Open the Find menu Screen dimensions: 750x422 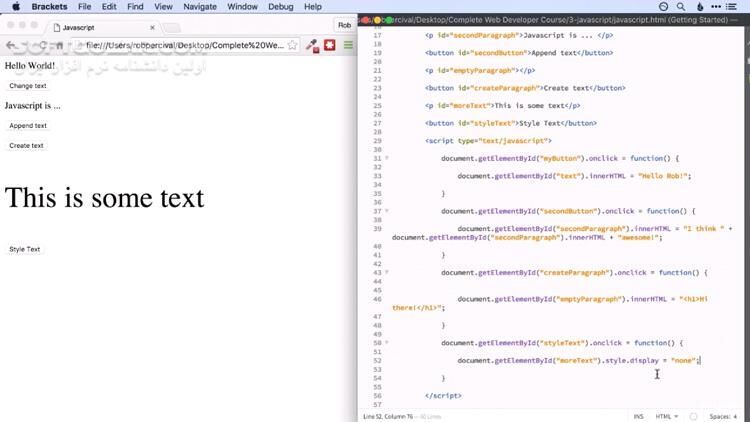point(135,7)
